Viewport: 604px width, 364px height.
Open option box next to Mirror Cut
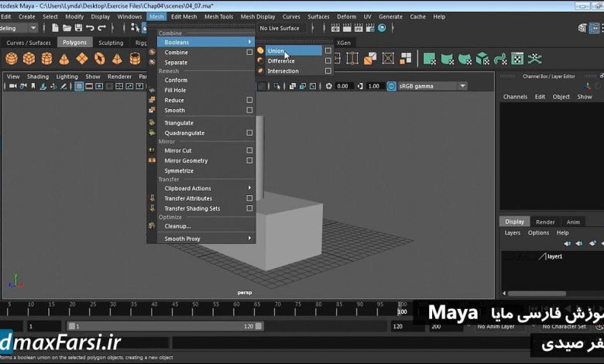point(249,150)
